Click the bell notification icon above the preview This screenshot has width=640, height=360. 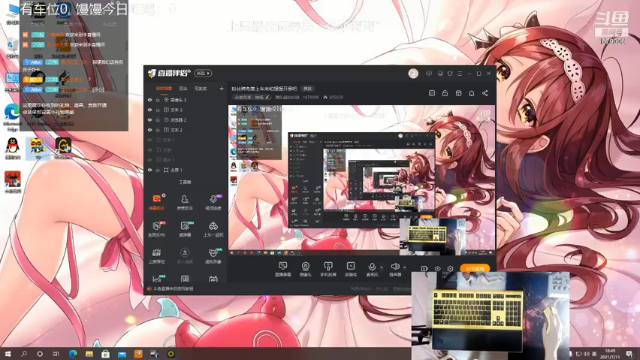[471, 93]
